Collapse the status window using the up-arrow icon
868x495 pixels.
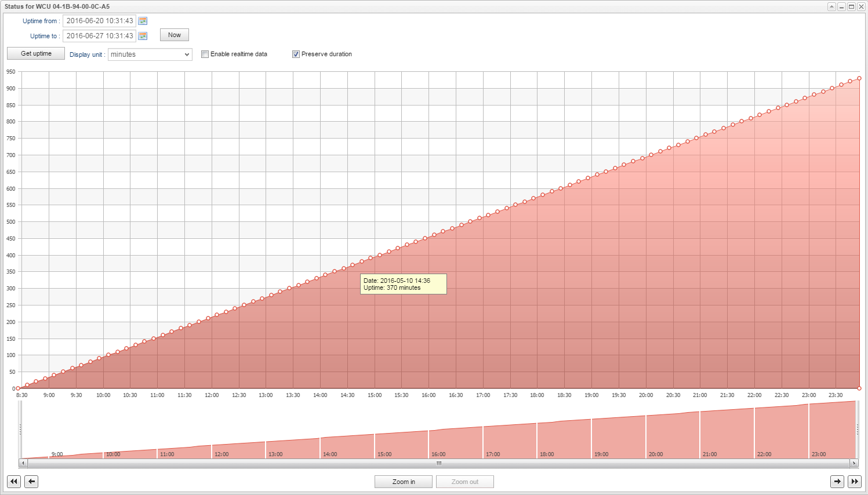point(831,6)
